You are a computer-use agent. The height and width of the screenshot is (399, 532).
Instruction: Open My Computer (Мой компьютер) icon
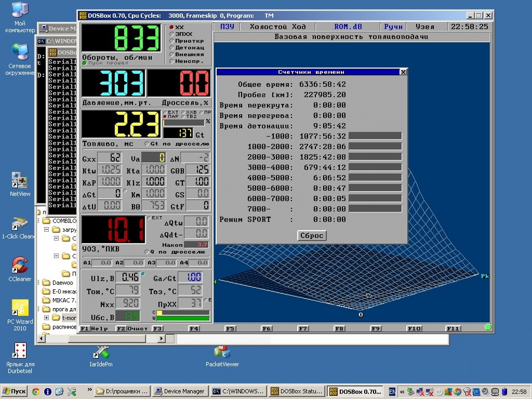pos(20,10)
